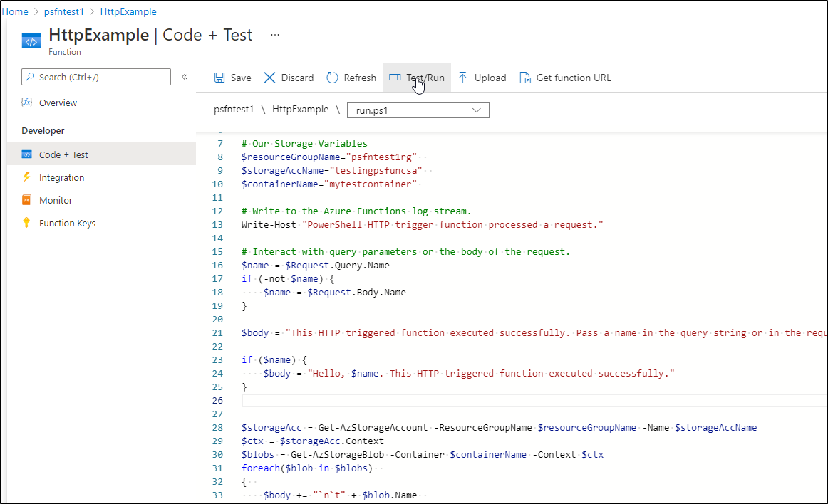This screenshot has width=828, height=504.
Task: Click HttpExample in file path
Action: [300, 109]
